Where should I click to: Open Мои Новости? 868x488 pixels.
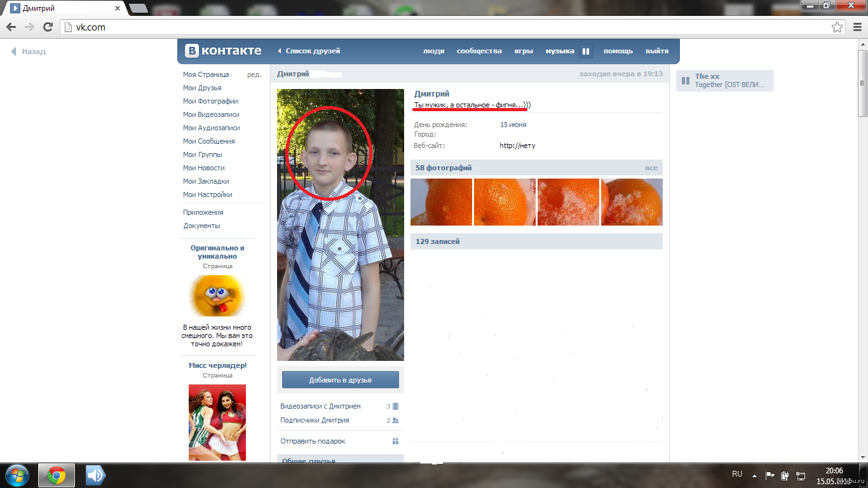point(204,168)
